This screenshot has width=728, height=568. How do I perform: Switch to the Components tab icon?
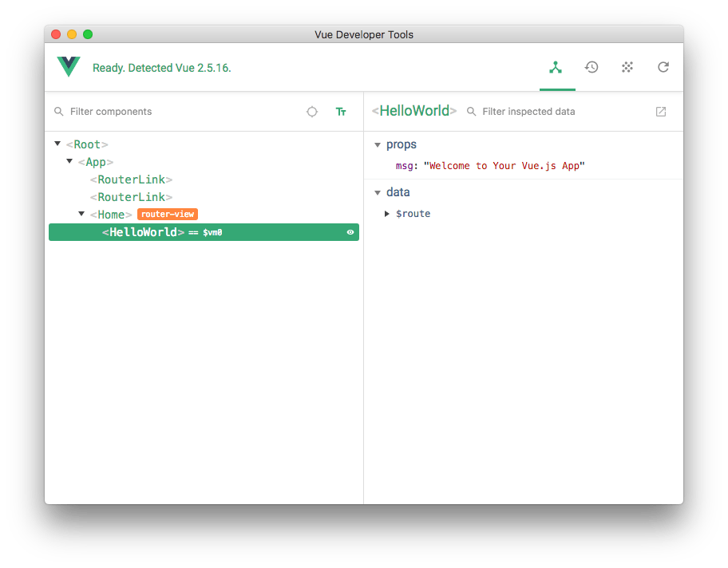556,67
